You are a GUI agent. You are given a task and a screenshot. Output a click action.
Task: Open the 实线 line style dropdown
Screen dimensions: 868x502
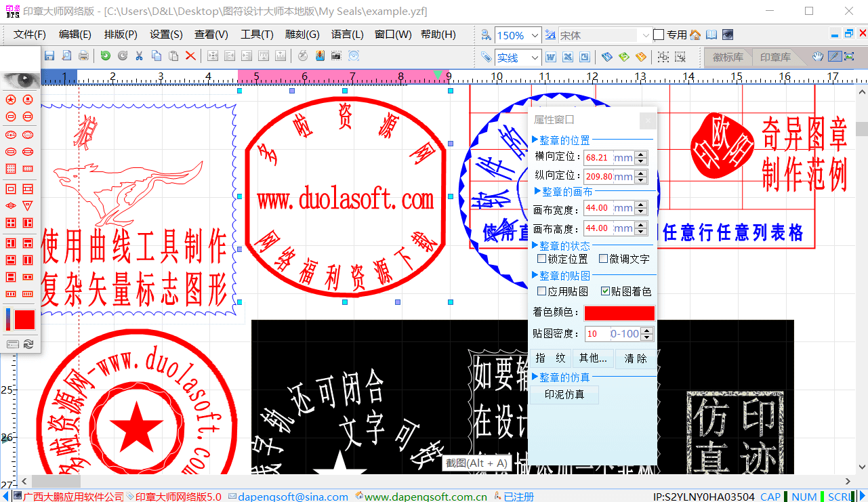pyautogui.click(x=535, y=58)
